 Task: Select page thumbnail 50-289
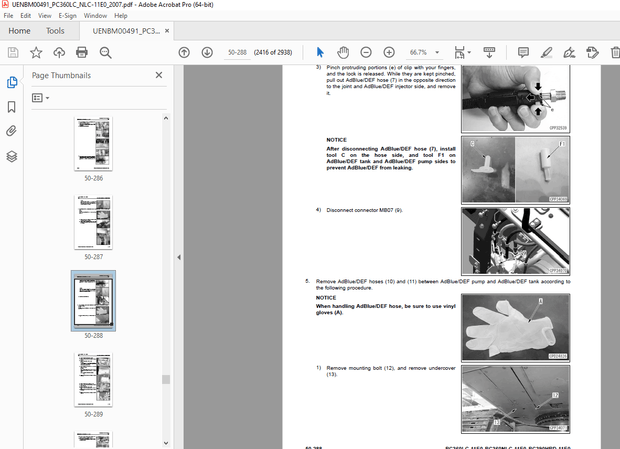93,380
